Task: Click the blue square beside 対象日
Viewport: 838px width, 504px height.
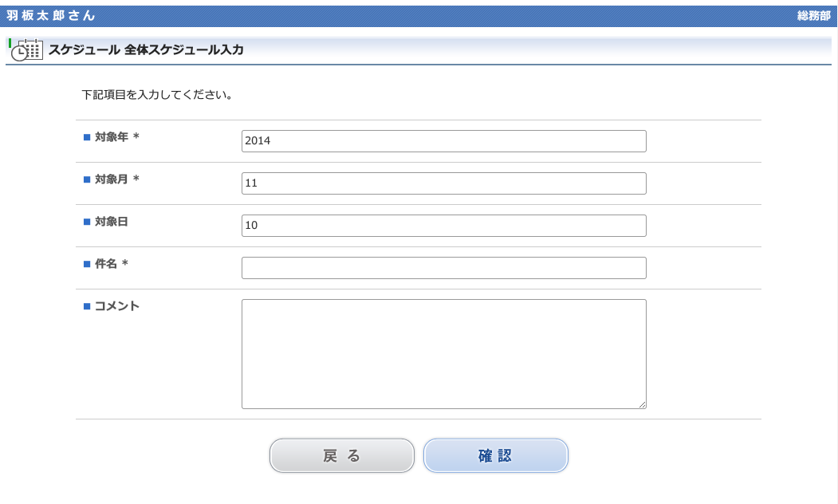Action: 87,222
